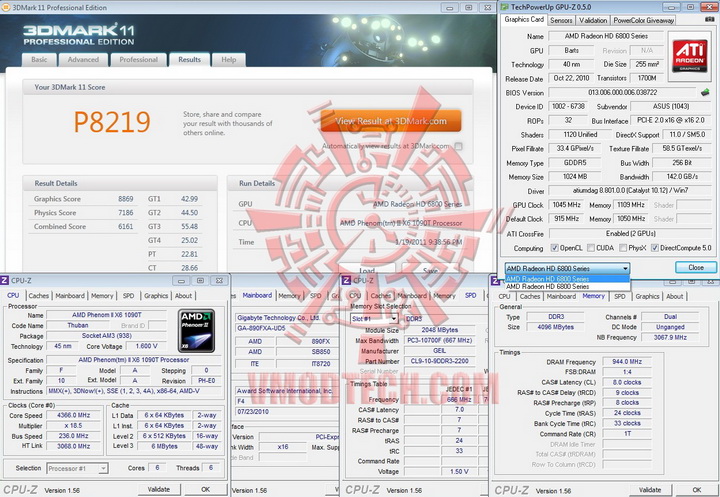Click the Physics Score value 7186
This screenshot has width=720, height=497.
tap(125, 213)
